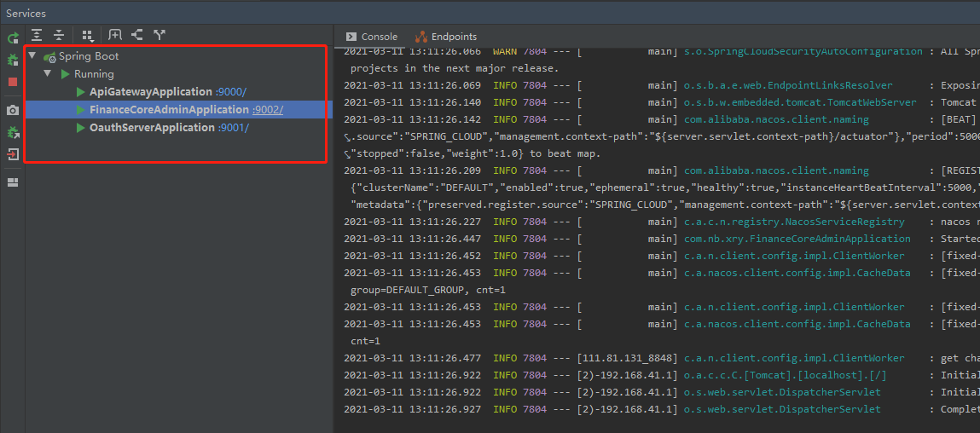Click 'group=DEFAULT_GROUP, cnt=1' log line
The image size is (980, 433).
pyautogui.click(x=427, y=290)
